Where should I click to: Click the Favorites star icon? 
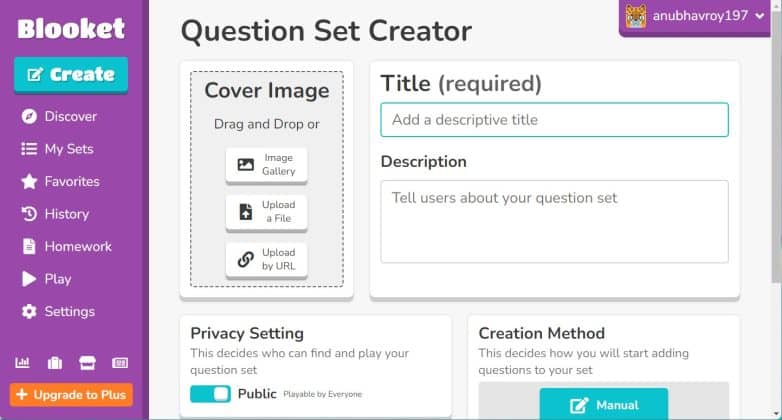coord(29,181)
